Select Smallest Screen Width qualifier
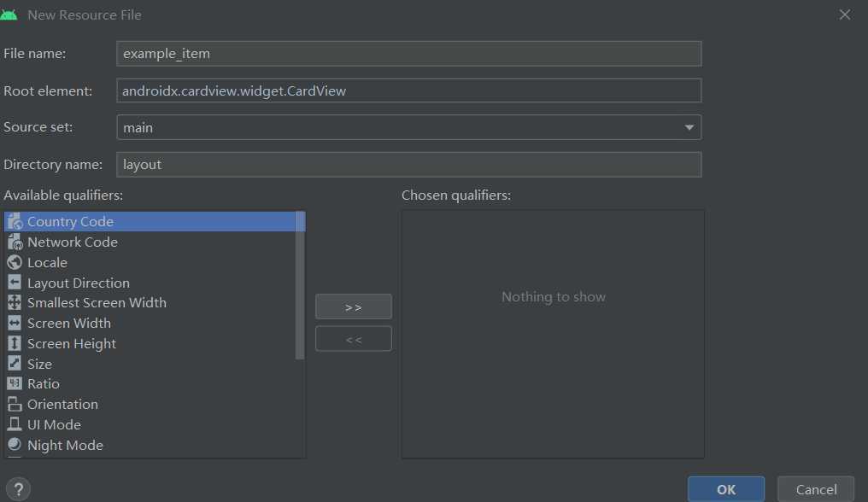Viewport: 868px width, 502px height. point(150,302)
